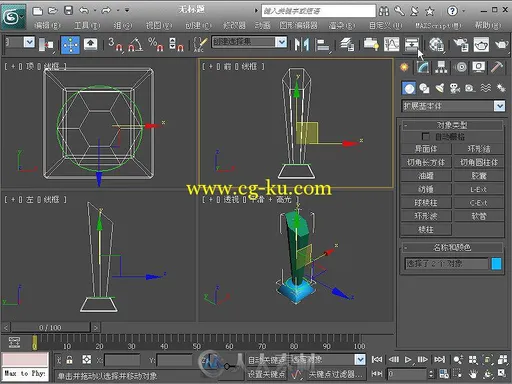
Task: Open the Help icon dropdown arrow
Action: 463,11
